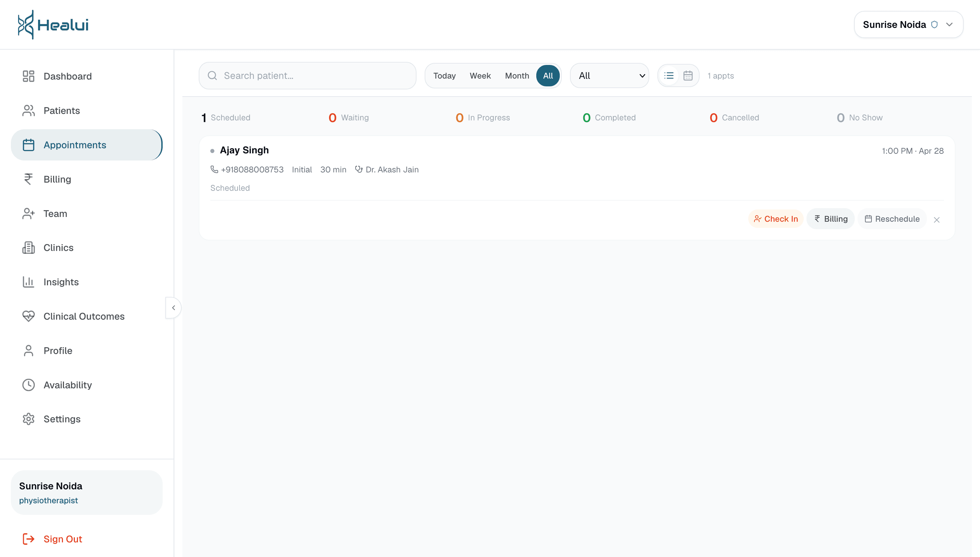Check In Ajay Singh
The height and width of the screenshot is (557, 980).
click(x=775, y=219)
